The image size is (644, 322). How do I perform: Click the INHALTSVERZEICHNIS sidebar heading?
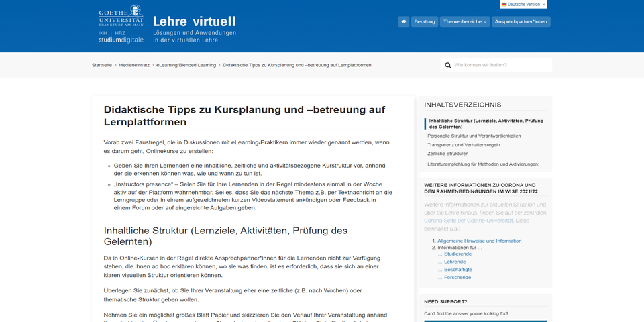coord(462,105)
